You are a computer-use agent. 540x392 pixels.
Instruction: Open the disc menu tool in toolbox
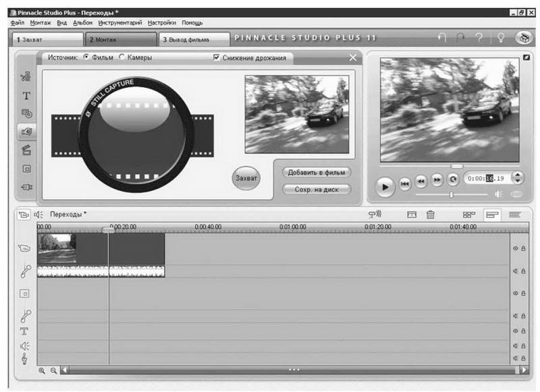[x=26, y=113]
